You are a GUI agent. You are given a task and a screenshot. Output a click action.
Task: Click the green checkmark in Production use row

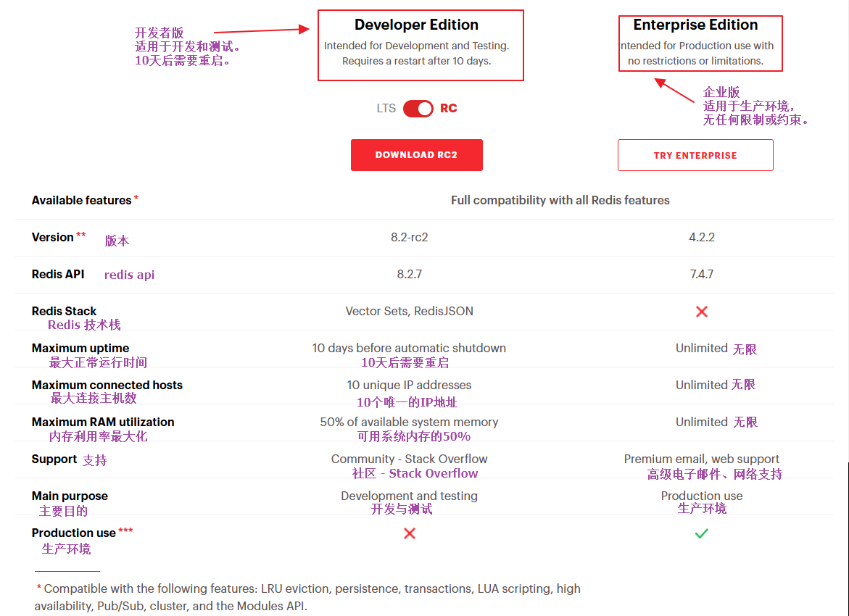click(x=702, y=533)
